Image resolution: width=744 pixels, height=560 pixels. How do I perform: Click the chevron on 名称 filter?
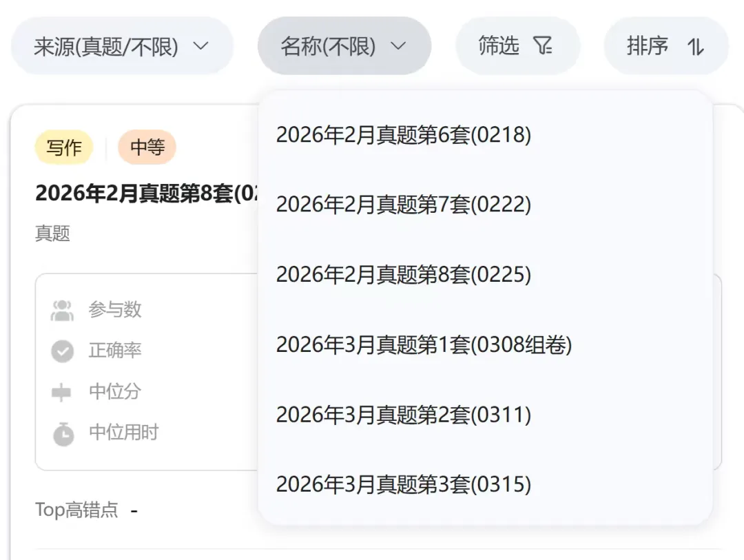click(398, 45)
